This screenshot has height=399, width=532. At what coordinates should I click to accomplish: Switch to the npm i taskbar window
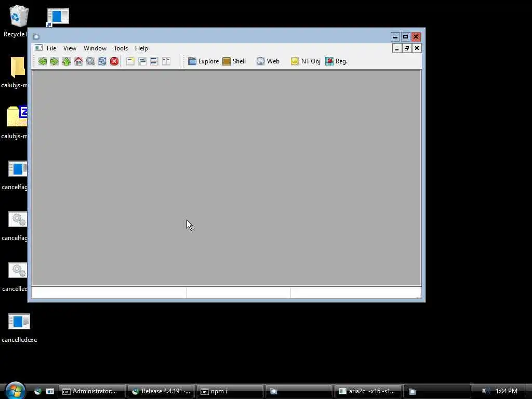(230, 392)
